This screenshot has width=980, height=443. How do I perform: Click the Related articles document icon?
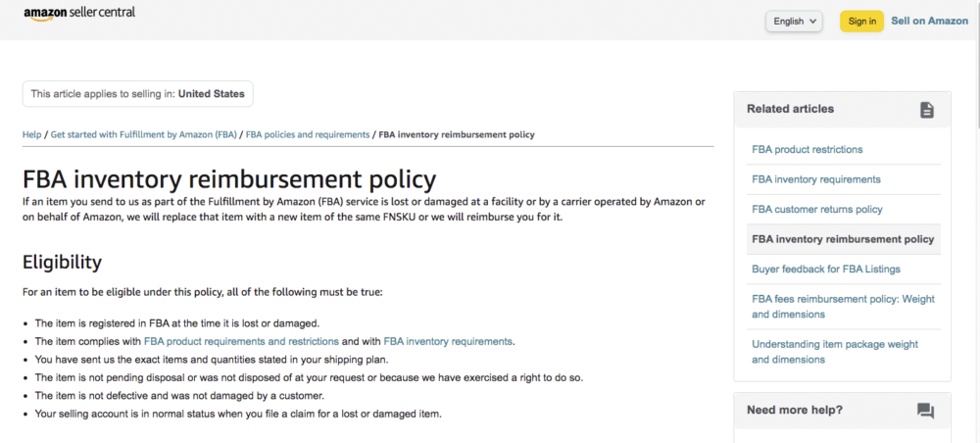coord(927,110)
